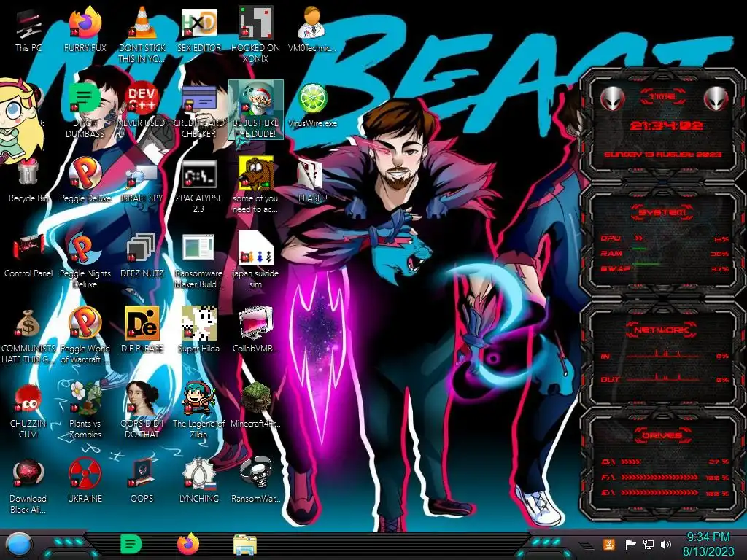Open the green chat app pinned on taskbar
This screenshot has width=747, height=560.
(131, 544)
